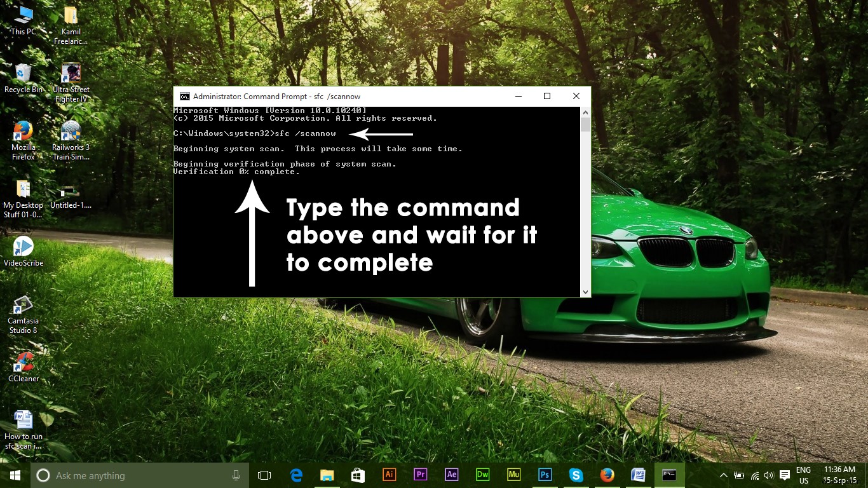Image resolution: width=868 pixels, height=488 pixels.
Task: Select the Mozilla Firefox desktop shortcut
Action: (24, 140)
